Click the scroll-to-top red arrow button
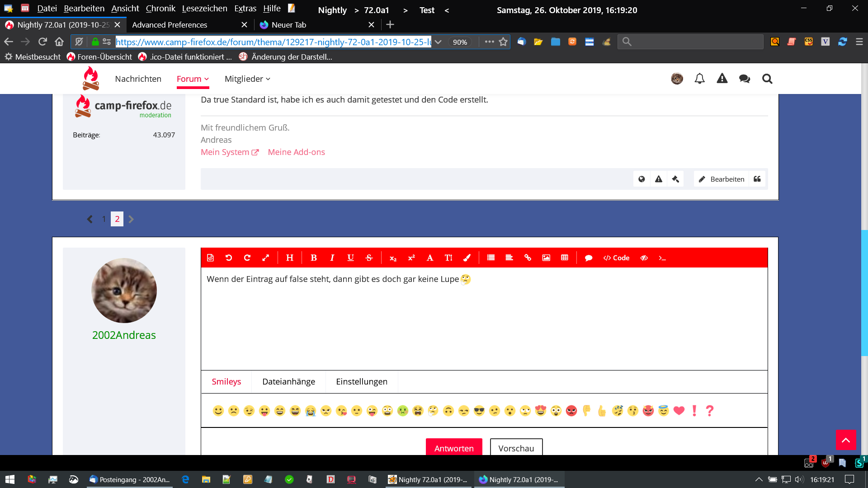This screenshot has height=488, width=868. (845, 440)
